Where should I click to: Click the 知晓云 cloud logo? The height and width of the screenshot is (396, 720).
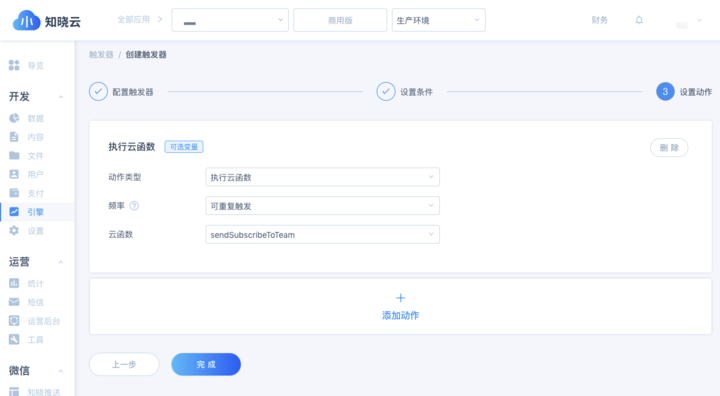click(x=27, y=21)
